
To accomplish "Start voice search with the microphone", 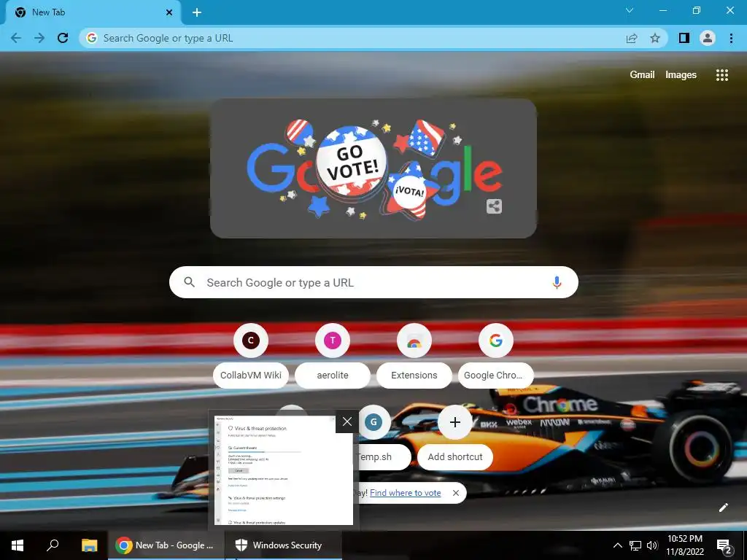I will coord(557,282).
